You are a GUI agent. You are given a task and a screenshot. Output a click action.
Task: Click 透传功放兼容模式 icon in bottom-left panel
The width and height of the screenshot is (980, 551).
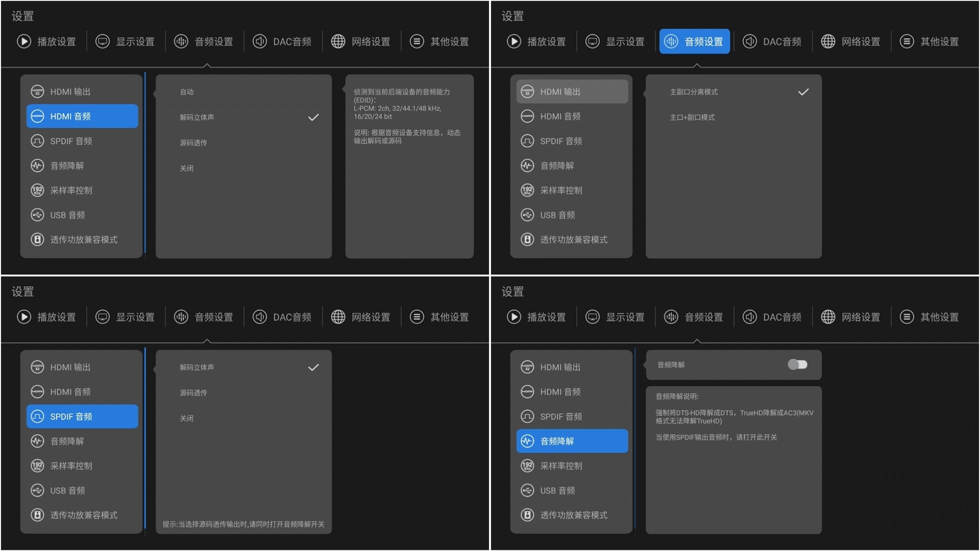pos(37,515)
